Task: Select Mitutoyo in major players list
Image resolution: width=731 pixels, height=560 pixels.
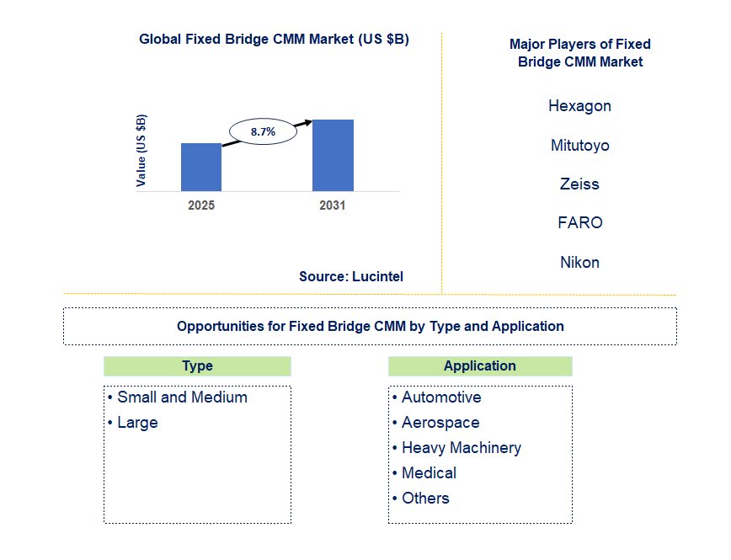Action: click(x=580, y=146)
